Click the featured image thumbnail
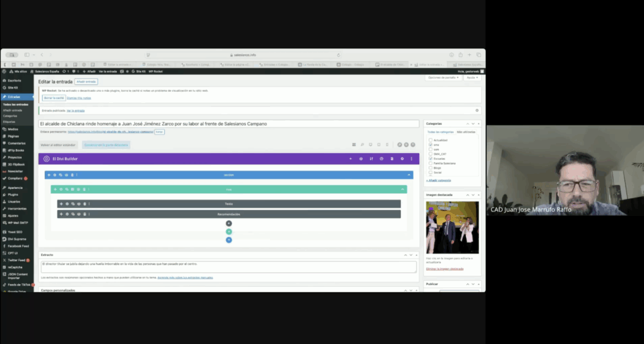The height and width of the screenshot is (344, 644). pos(452,227)
